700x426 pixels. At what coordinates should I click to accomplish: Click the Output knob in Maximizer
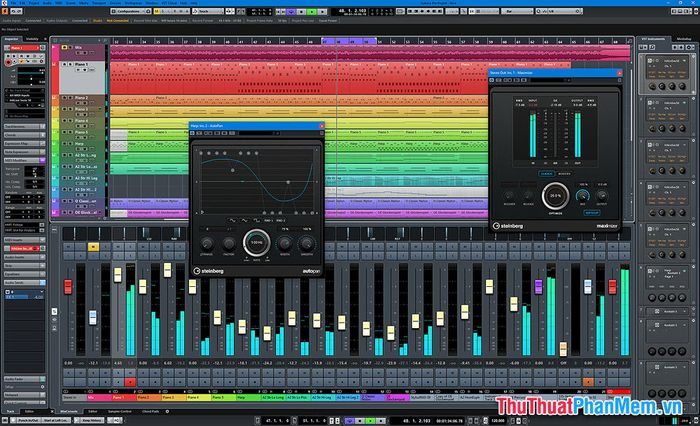pyautogui.click(x=602, y=196)
